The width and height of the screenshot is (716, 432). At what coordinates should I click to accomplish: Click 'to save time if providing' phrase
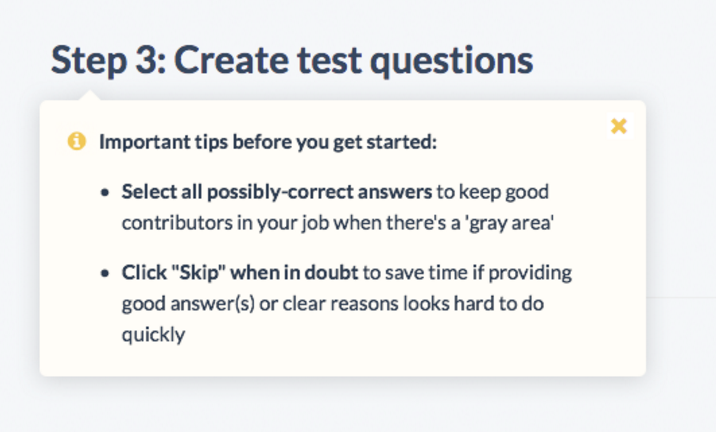pyautogui.click(x=467, y=273)
